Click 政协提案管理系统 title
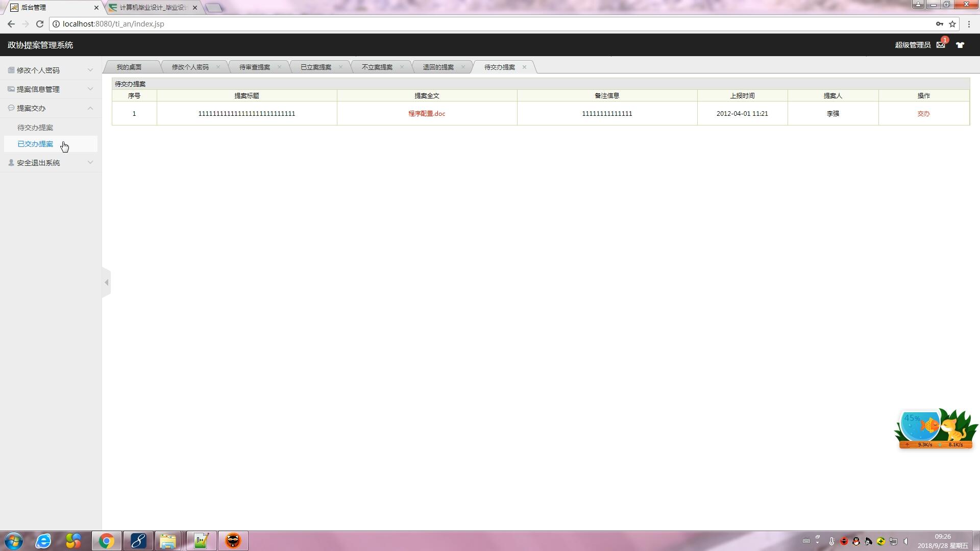 [x=40, y=45]
